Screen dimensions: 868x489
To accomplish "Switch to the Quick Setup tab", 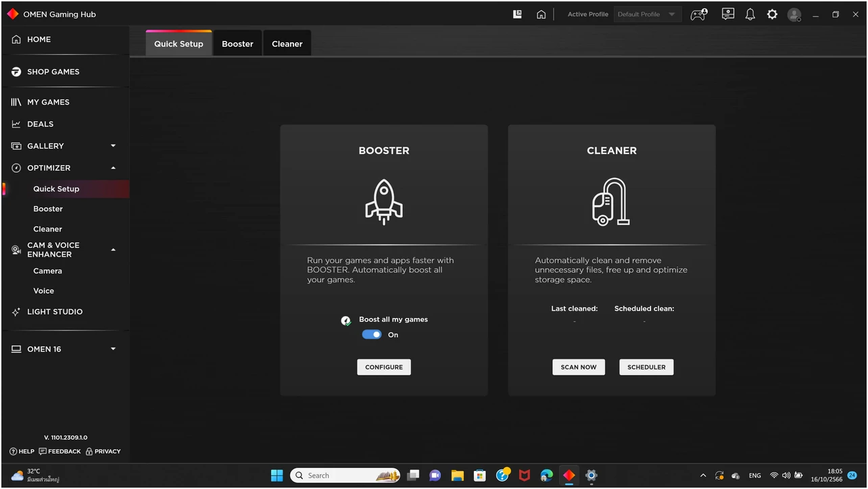I will tap(178, 43).
